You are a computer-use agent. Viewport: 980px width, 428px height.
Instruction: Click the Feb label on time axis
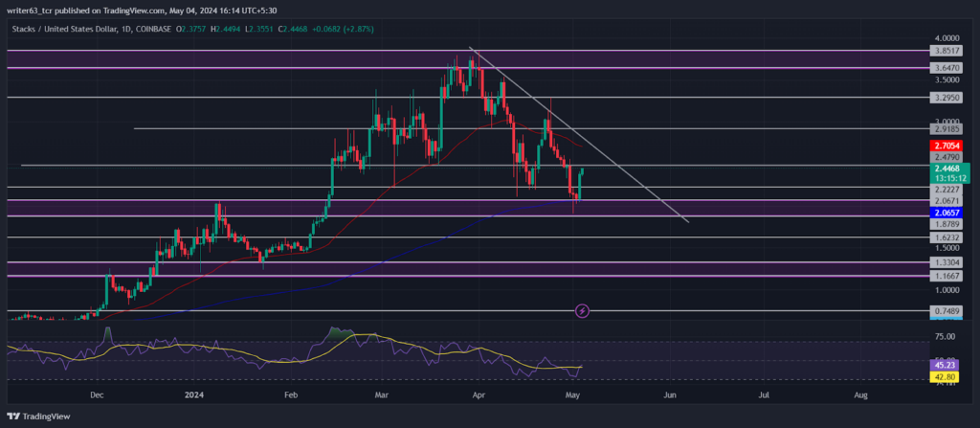pos(290,395)
